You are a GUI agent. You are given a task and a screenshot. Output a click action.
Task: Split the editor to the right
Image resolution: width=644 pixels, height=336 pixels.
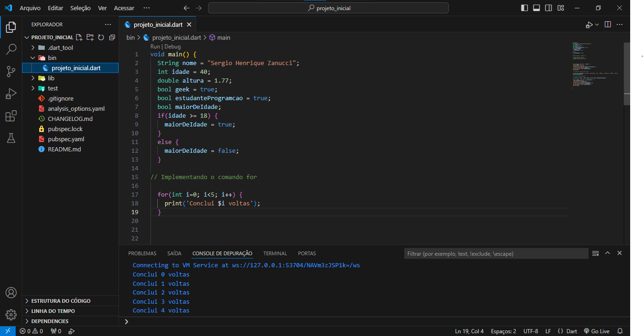pyautogui.click(x=608, y=24)
